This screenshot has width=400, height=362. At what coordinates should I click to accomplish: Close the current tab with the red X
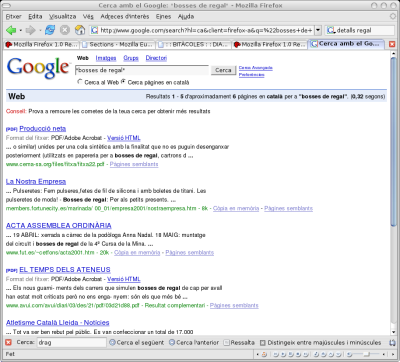(x=392, y=44)
